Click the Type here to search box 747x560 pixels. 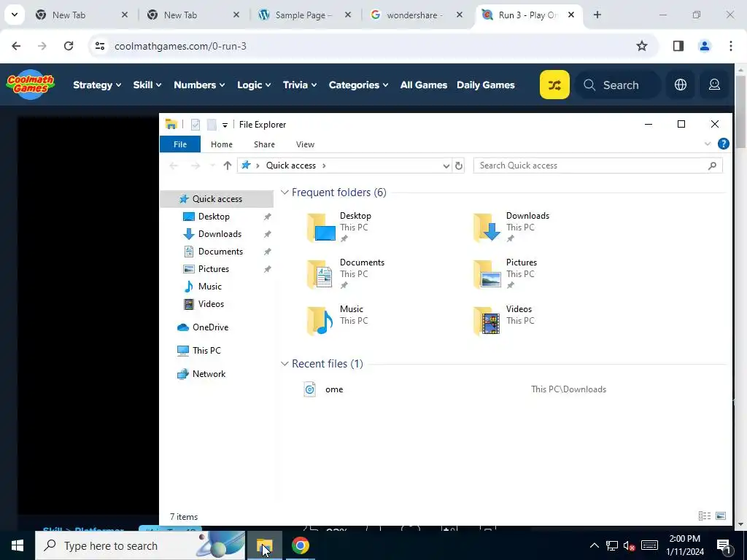click(140, 545)
